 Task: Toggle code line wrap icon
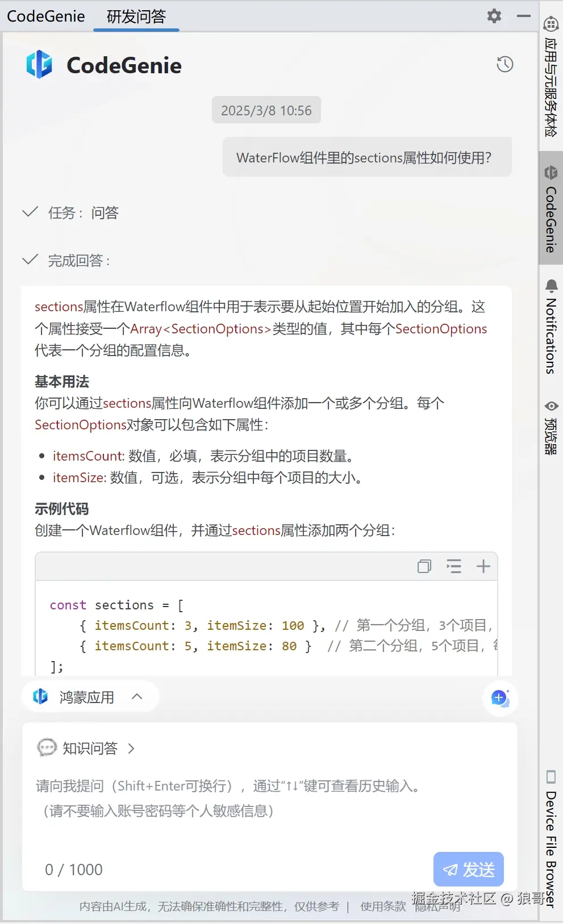pyautogui.click(x=454, y=566)
